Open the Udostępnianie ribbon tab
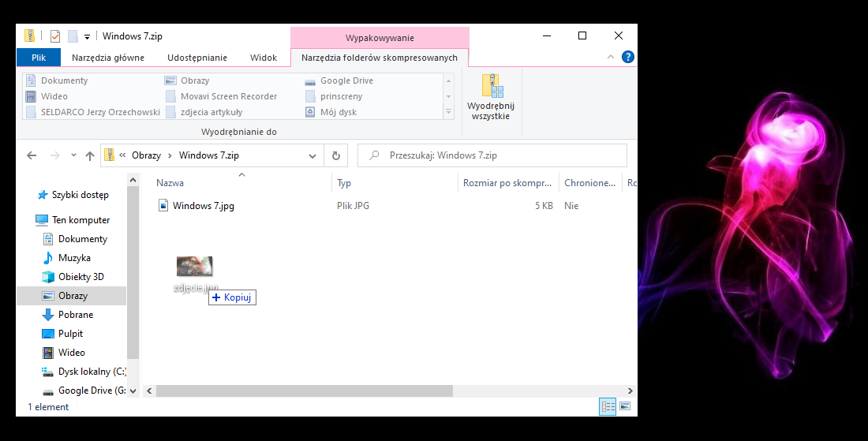Image resolution: width=868 pixels, height=441 pixels. [x=197, y=58]
